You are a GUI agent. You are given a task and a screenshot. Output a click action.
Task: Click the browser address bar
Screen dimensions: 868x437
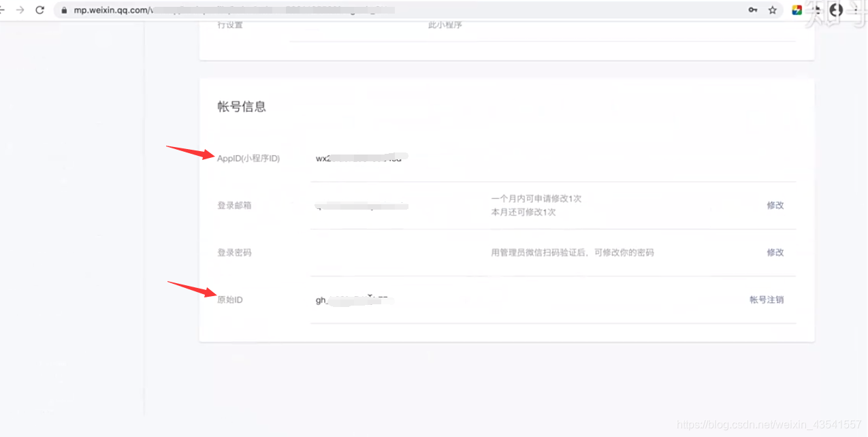(x=272, y=10)
